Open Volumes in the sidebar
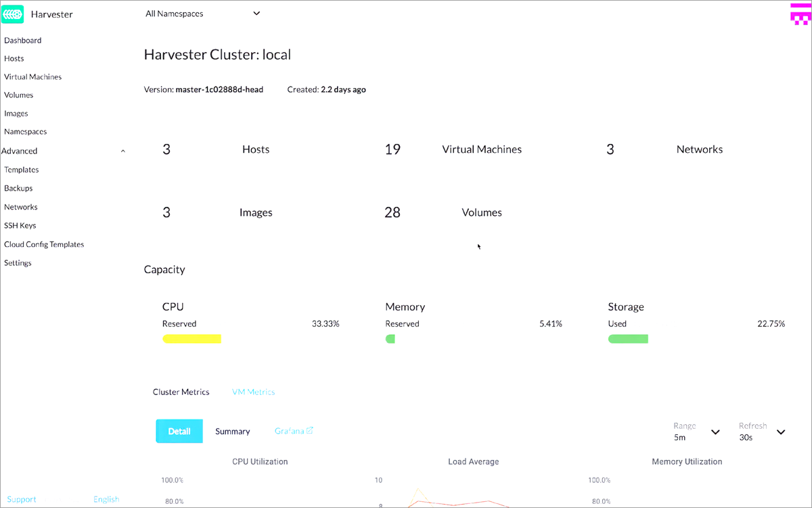The image size is (812, 508). coord(19,95)
